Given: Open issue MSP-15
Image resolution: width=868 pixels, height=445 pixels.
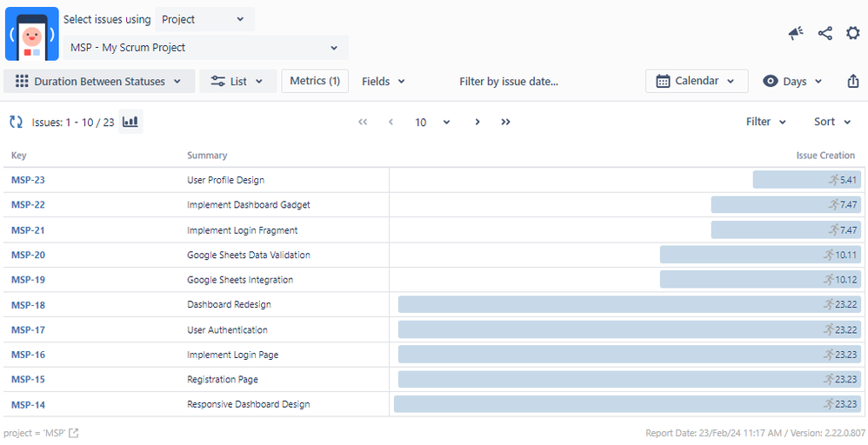Looking at the screenshot, I should coord(28,379).
